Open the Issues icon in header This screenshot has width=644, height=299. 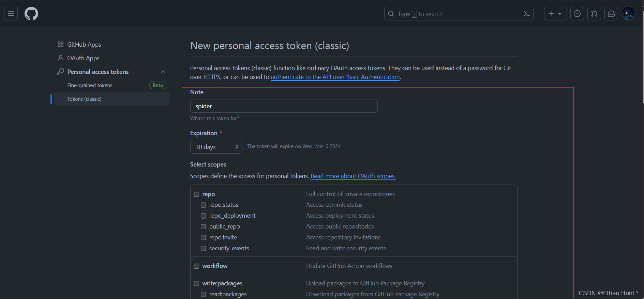577,14
